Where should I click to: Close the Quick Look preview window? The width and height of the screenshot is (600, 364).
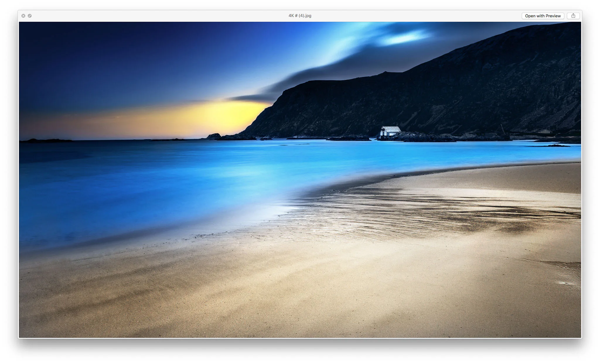(23, 16)
